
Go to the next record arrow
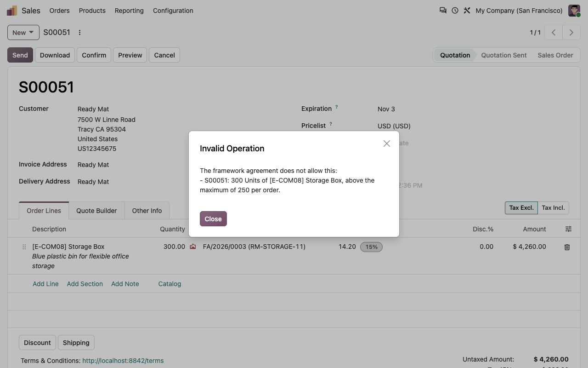point(571,32)
